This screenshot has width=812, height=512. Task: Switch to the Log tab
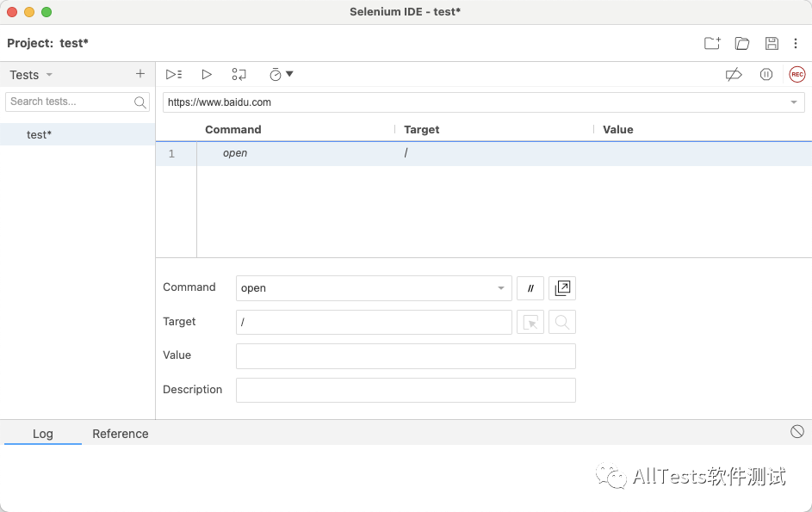pyautogui.click(x=43, y=434)
